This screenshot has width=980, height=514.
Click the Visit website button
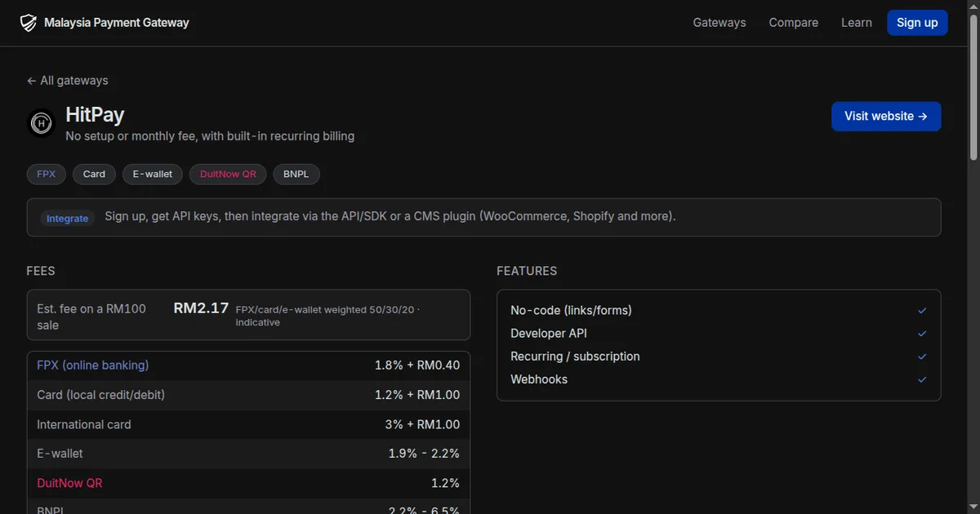coord(886,117)
